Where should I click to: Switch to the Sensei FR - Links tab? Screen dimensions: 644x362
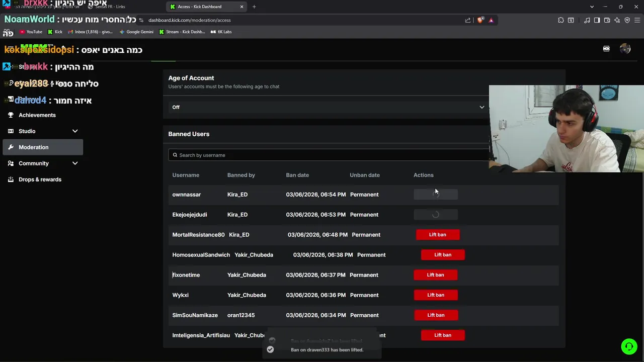coord(110,7)
